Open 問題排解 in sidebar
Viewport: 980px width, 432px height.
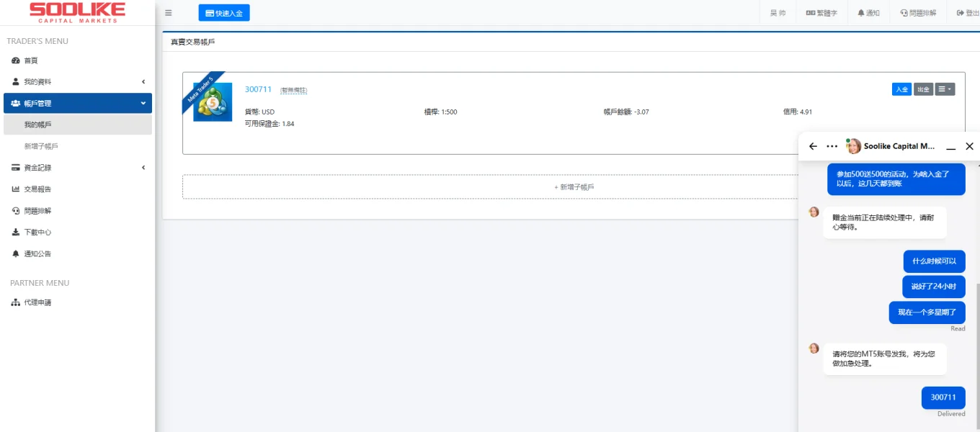tap(37, 211)
